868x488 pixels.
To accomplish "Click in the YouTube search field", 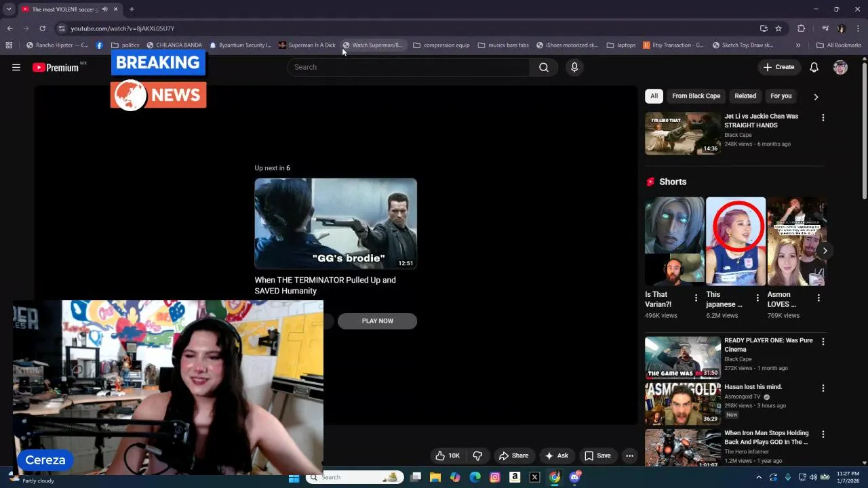I will click(x=408, y=67).
